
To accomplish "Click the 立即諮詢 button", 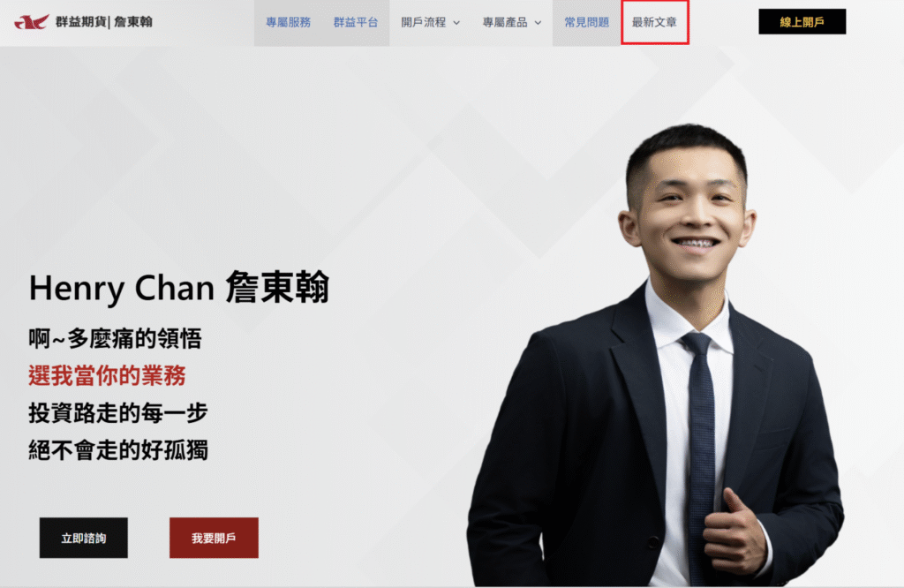I will [x=84, y=538].
